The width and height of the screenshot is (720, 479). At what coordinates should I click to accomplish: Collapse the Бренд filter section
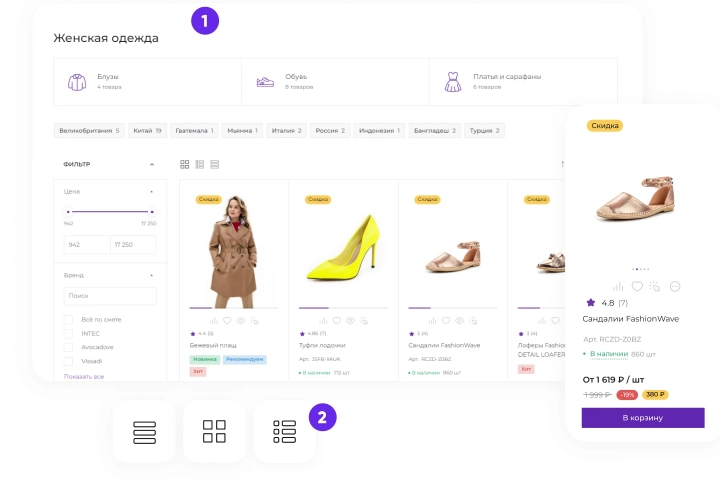point(152,275)
